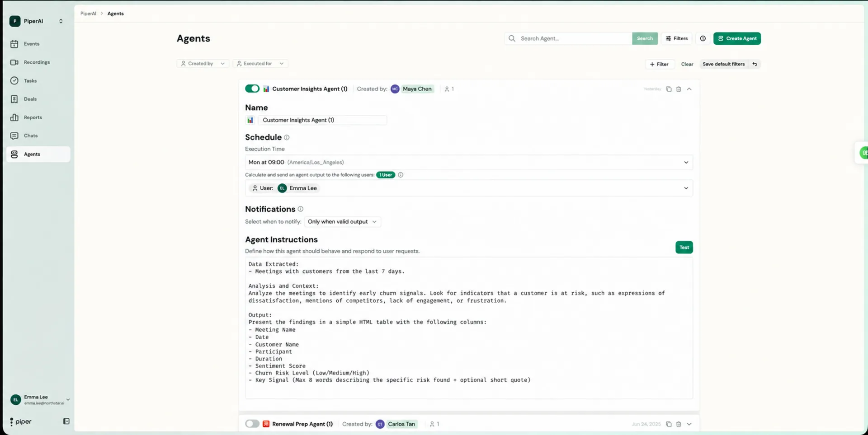Open Reports icon in sidebar
This screenshot has width=868, height=435.
(14, 117)
